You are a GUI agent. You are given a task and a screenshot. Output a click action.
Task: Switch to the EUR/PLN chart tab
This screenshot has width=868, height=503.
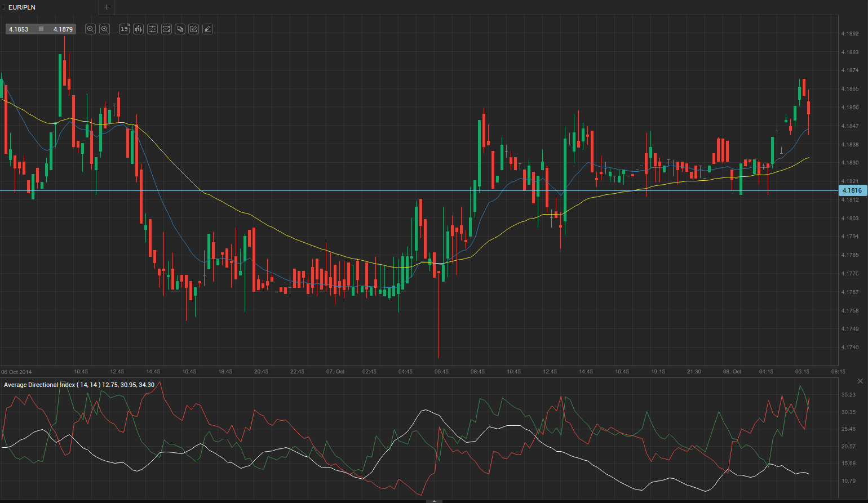point(22,7)
